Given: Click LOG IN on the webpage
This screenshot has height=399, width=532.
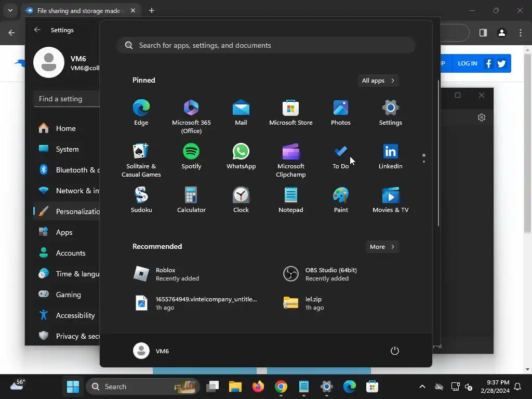Looking at the screenshot, I should [467, 63].
